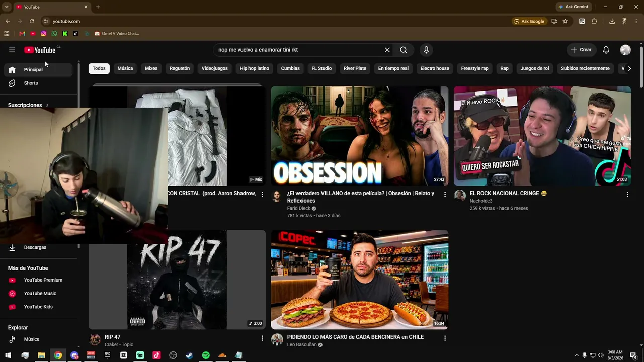
Task: Play the RIP 47 thumbnail
Action: coord(177,280)
